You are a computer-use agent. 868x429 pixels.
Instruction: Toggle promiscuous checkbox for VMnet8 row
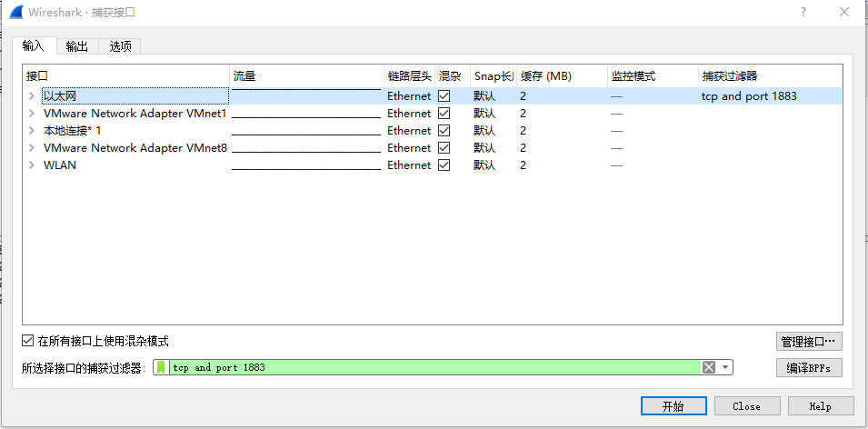point(444,148)
